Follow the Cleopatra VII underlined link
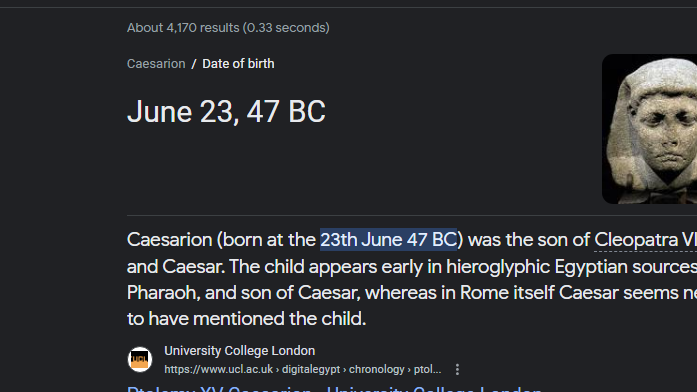Image resolution: width=697 pixels, height=392 pixels. click(645, 240)
